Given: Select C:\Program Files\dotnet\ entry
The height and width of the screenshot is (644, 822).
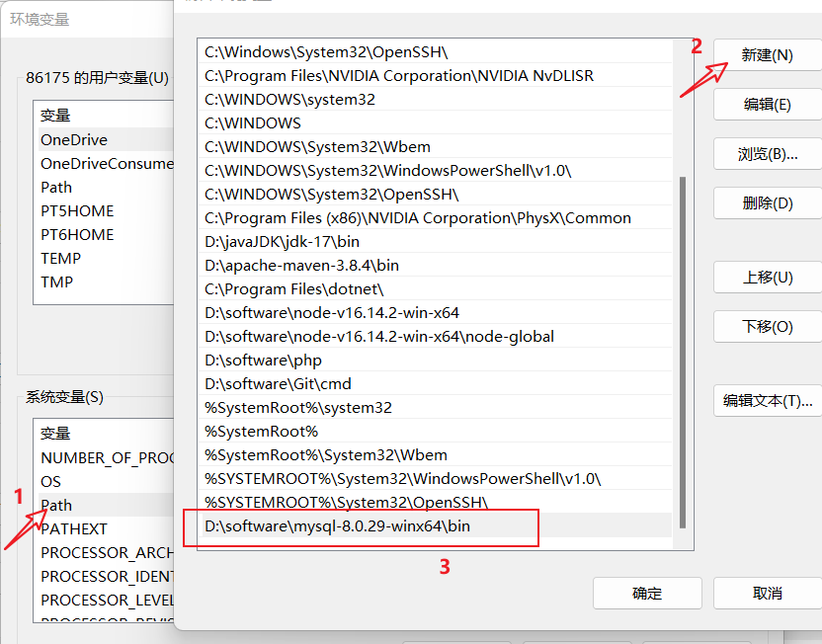Looking at the screenshot, I should [x=293, y=289].
